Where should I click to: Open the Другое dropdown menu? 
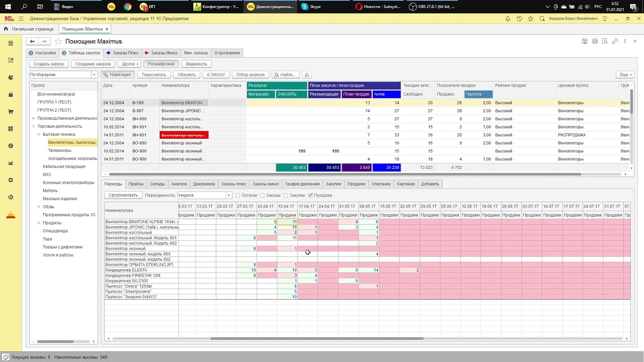click(x=130, y=64)
